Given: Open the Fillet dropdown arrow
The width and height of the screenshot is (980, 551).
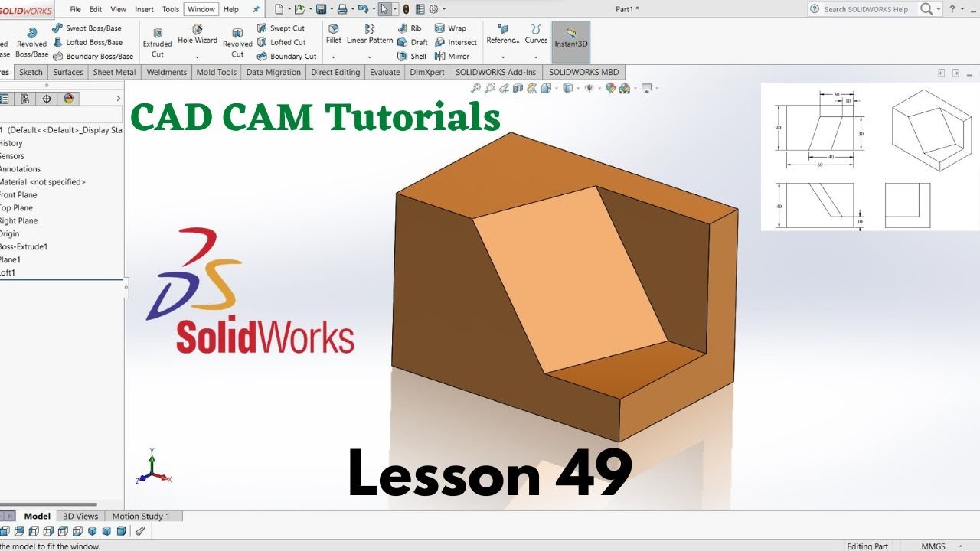Looking at the screenshot, I should [x=334, y=57].
